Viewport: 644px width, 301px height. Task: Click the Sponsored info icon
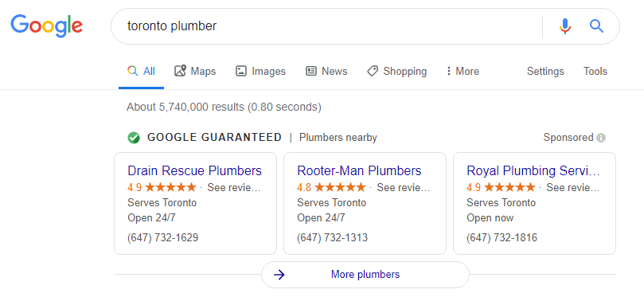[601, 138]
